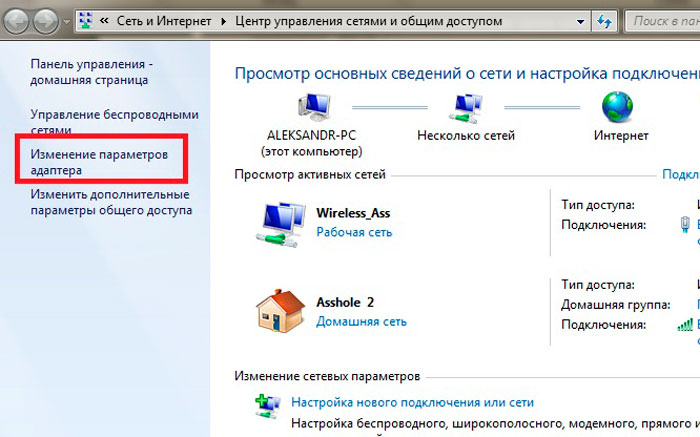The image size is (700, 437).
Task: Click 'Домашняя группа:' label
Action: pos(616,305)
